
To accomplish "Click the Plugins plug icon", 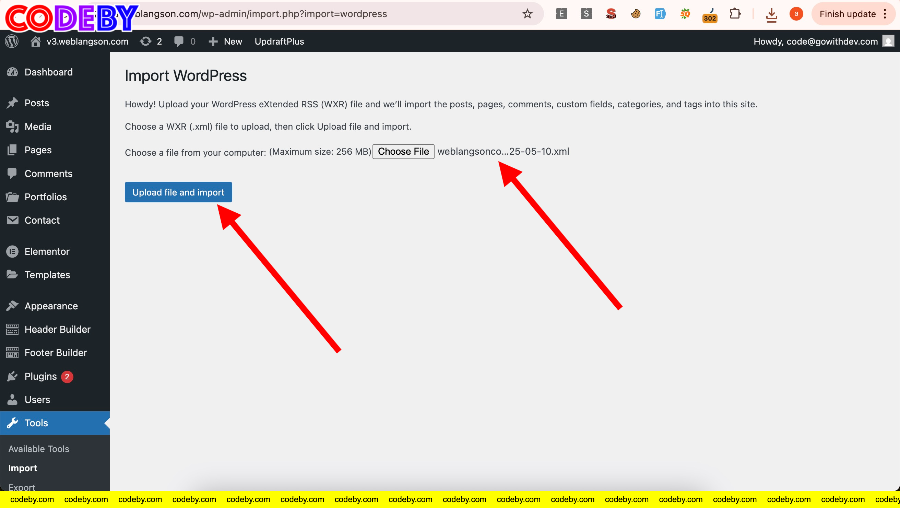I will click(12, 377).
